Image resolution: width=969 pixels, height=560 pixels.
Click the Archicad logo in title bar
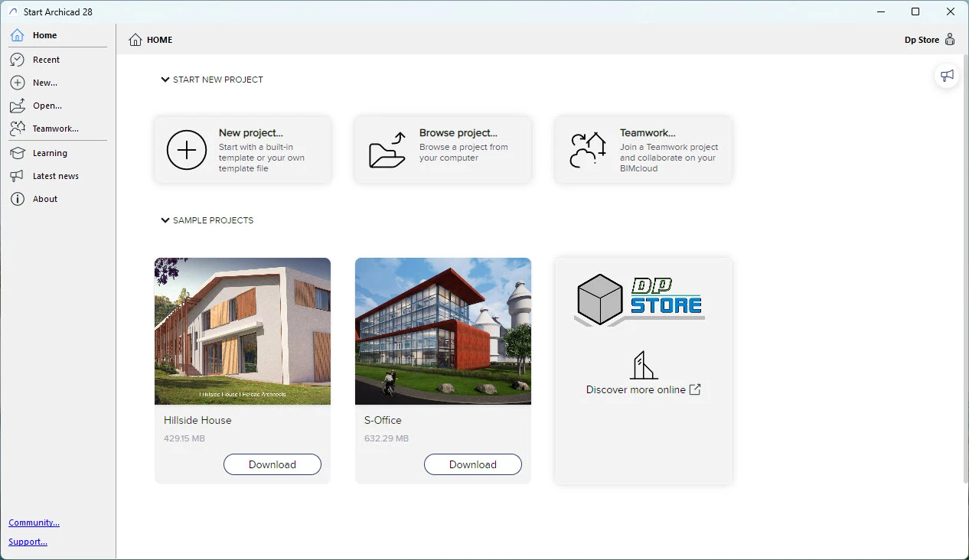pos(12,12)
